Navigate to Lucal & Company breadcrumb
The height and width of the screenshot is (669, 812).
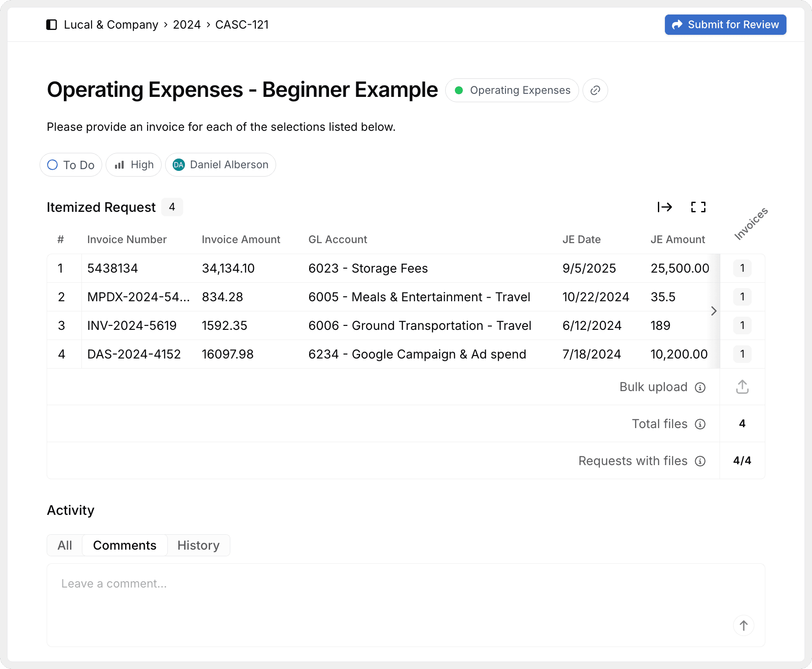coord(111,25)
